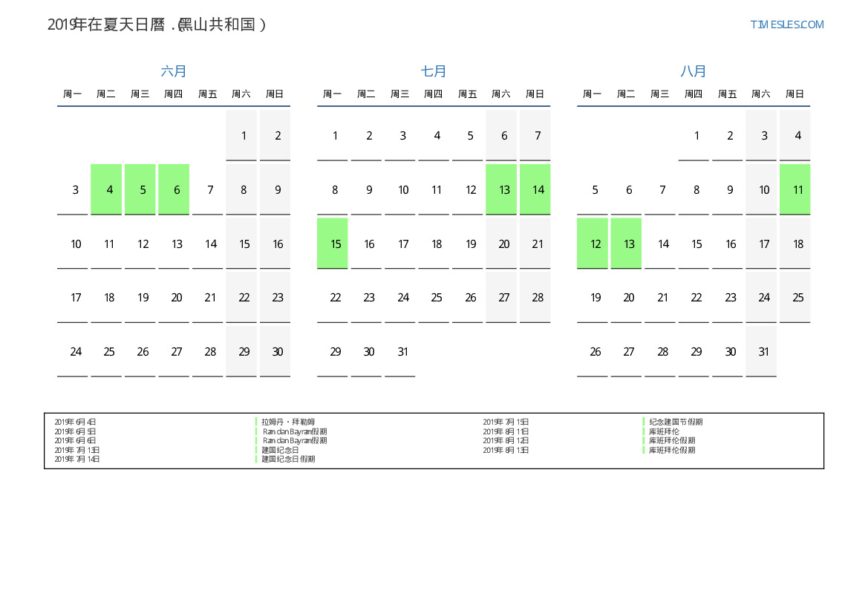Click the 纪念建国节假期 legend entry
This screenshot has height=614, width=868.
676,422
